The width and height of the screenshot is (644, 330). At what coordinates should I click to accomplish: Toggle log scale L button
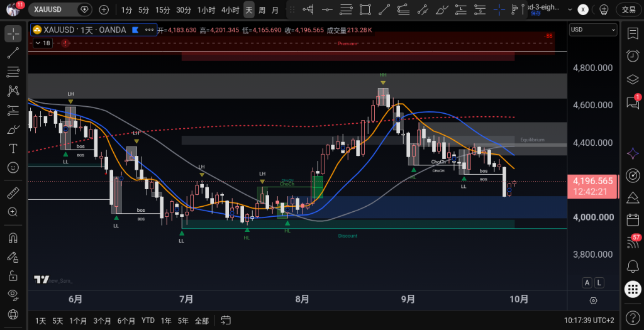[599, 282]
